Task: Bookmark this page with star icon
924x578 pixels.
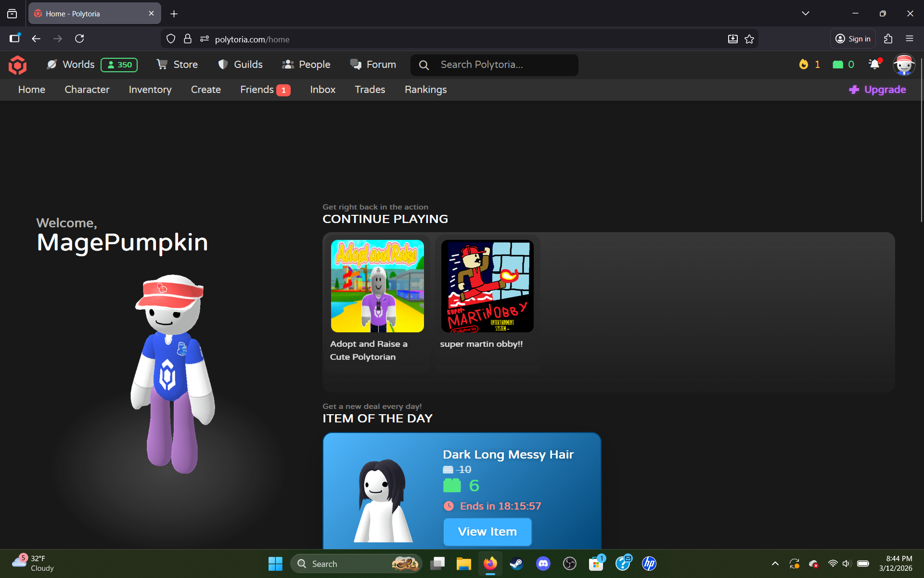Action: [749, 39]
